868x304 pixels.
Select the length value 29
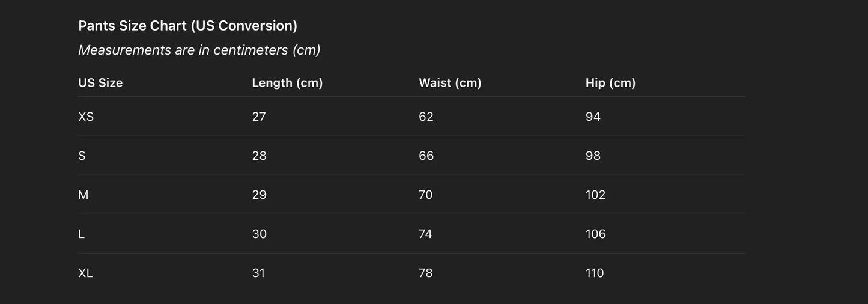point(259,195)
